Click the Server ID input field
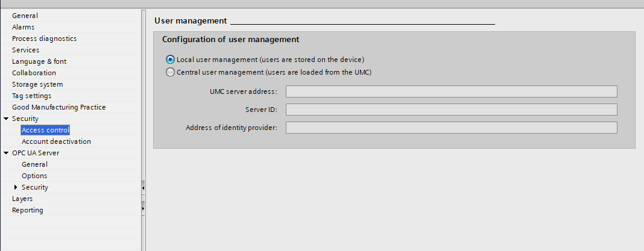The height and width of the screenshot is (251, 644). [x=451, y=110]
